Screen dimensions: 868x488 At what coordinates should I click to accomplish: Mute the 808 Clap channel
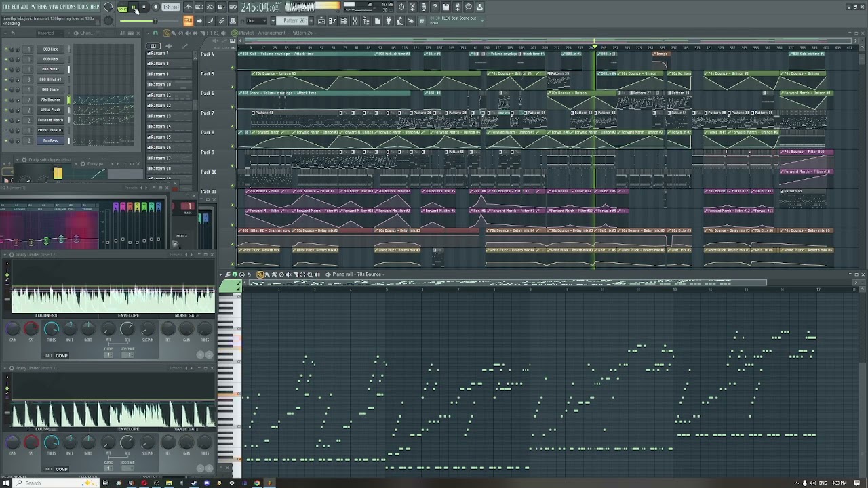tap(6, 59)
